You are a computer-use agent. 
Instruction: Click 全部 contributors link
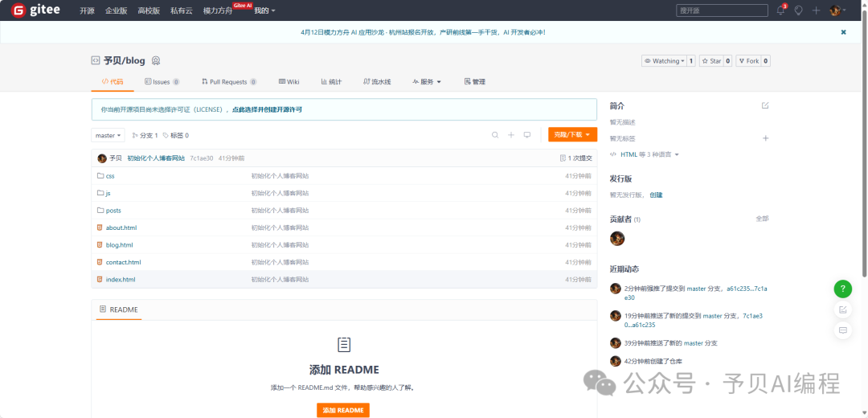coord(762,219)
